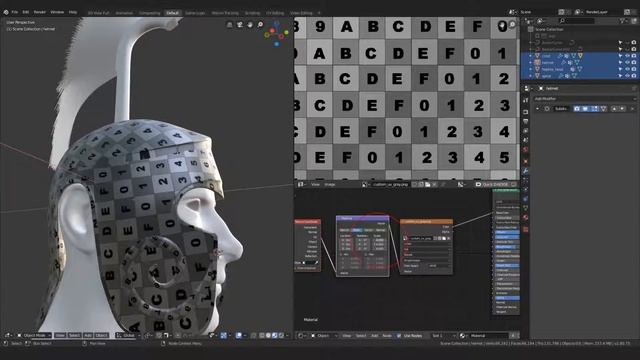Toggle perspective/orthographic view icon in 3D viewport

pos(230,25)
